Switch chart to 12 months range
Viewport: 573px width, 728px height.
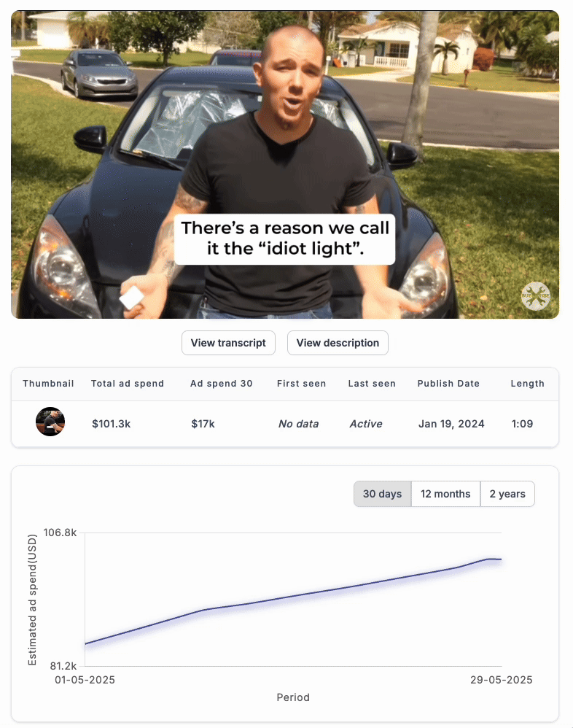click(445, 494)
